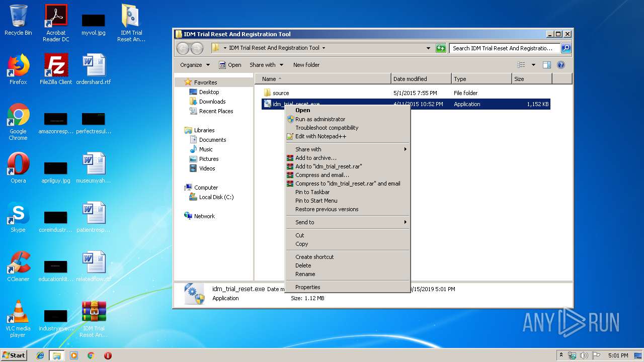Select Compress and email... option
The height and width of the screenshot is (362, 644).
(347, 175)
